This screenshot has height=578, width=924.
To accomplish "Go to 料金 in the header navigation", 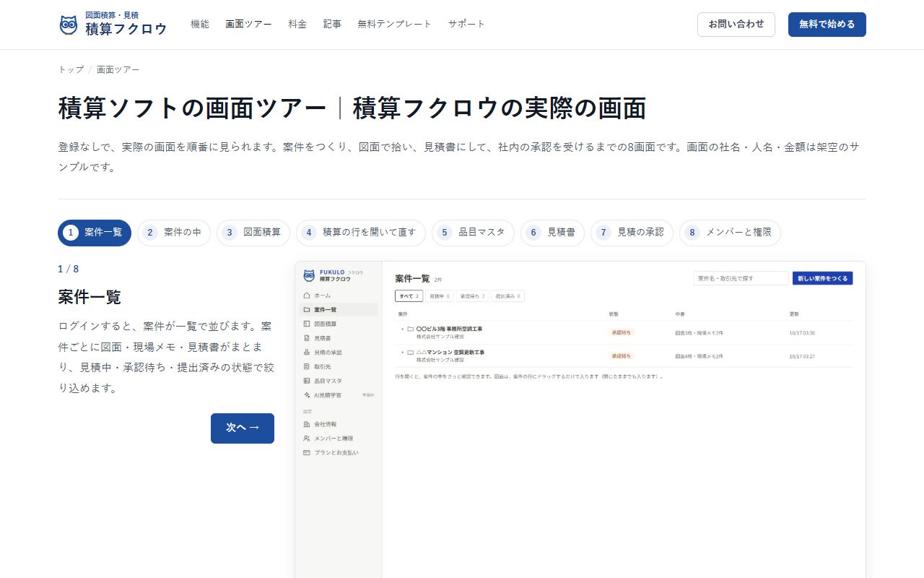I will 297,24.
